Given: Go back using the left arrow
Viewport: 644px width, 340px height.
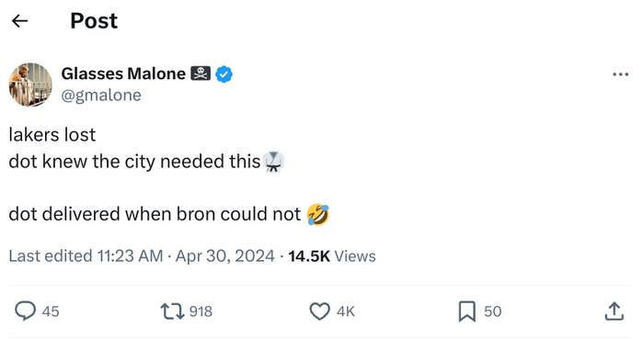Looking at the screenshot, I should (19, 21).
